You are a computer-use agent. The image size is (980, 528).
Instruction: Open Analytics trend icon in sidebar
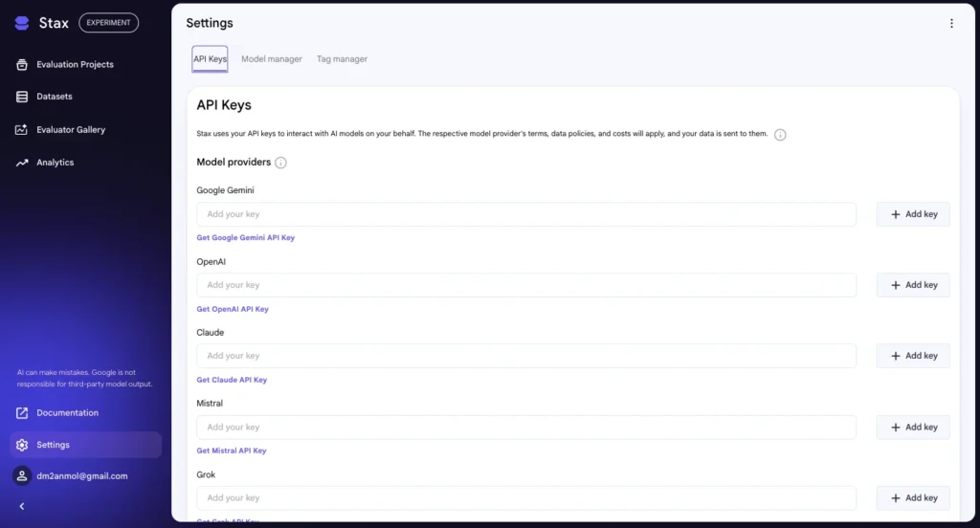[22, 163]
